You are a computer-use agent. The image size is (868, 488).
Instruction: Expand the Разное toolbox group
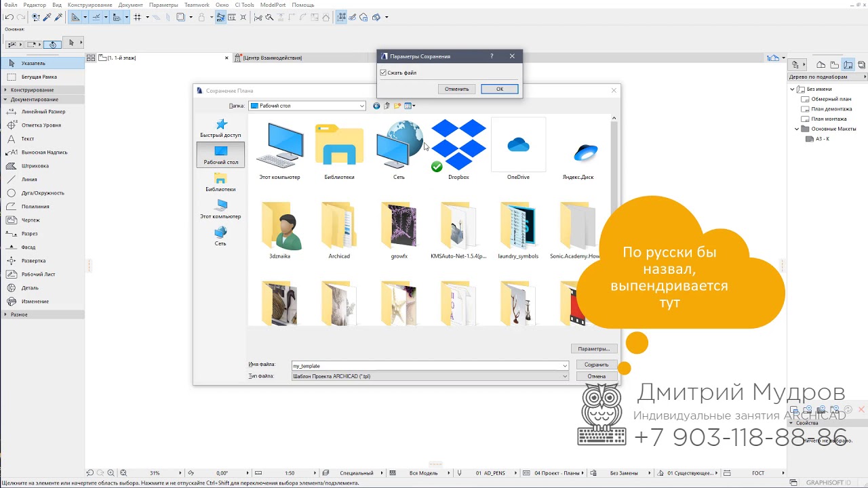pyautogui.click(x=42, y=314)
